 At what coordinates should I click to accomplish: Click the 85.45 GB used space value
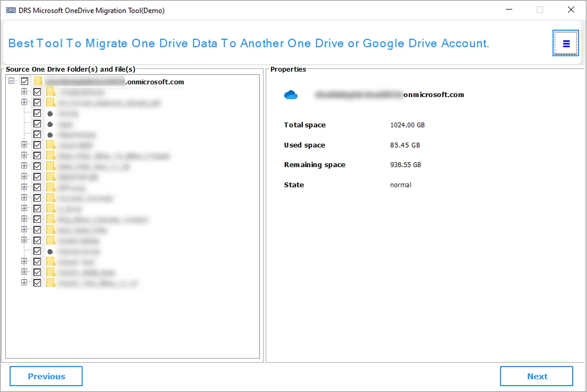(x=405, y=145)
